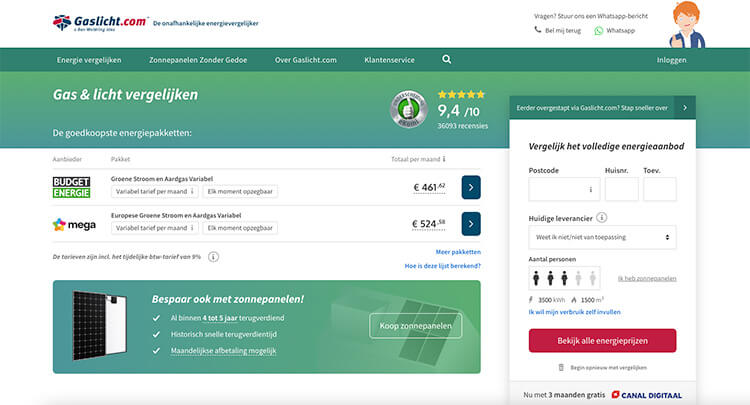Expand the Budget Energie package arrow
The image size is (750, 405).
[x=471, y=186]
